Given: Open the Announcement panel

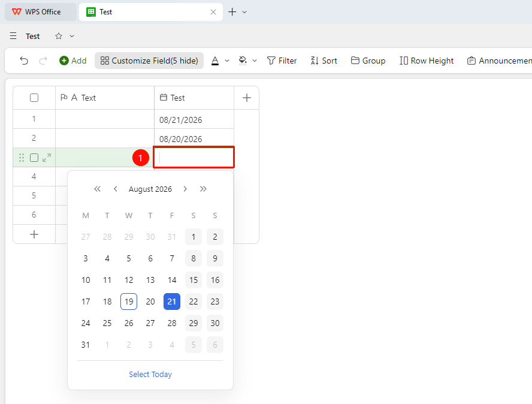Looking at the screenshot, I should (x=499, y=61).
